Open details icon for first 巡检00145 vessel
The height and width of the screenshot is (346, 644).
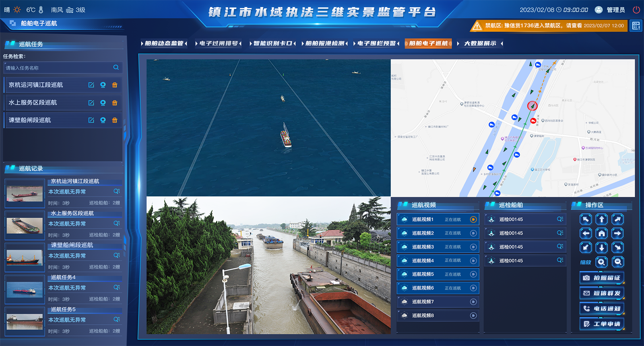pos(560,219)
